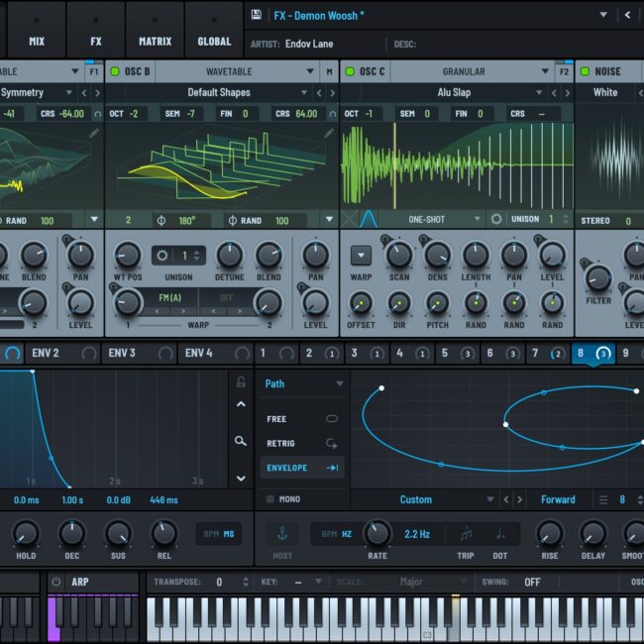Click the lock icon above the envelope graph

coord(241,381)
